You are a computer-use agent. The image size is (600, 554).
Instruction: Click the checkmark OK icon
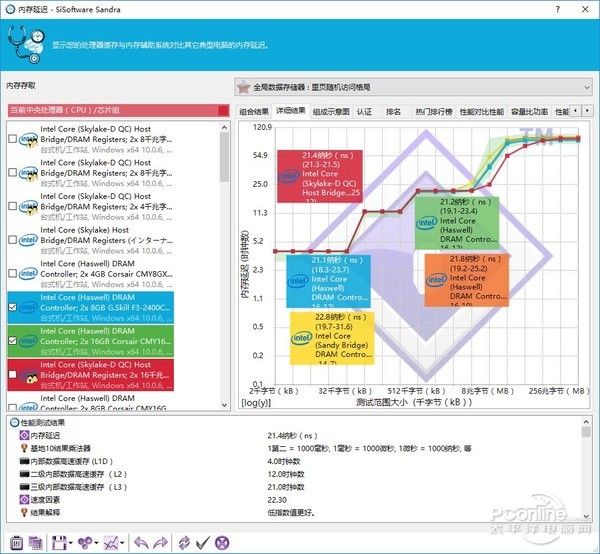tap(203, 543)
